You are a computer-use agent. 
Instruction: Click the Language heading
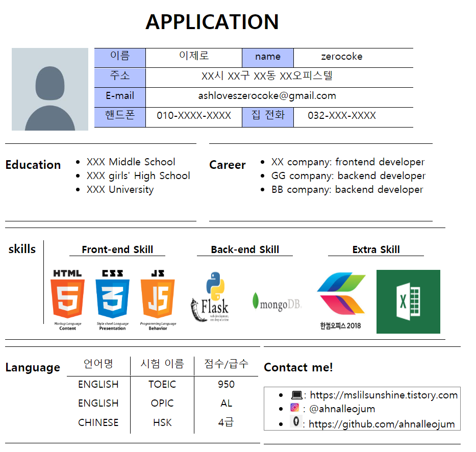33,368
